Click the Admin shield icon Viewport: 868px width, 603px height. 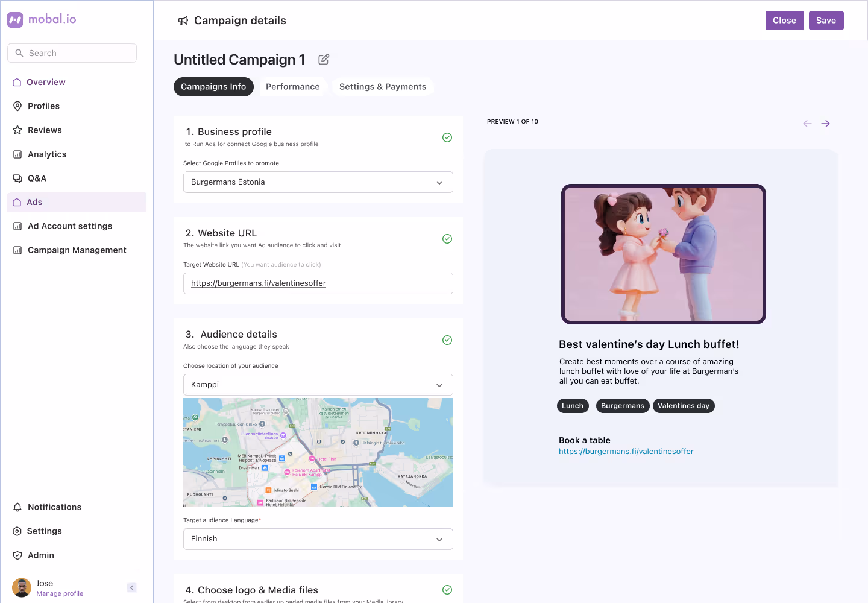[17, 555]
